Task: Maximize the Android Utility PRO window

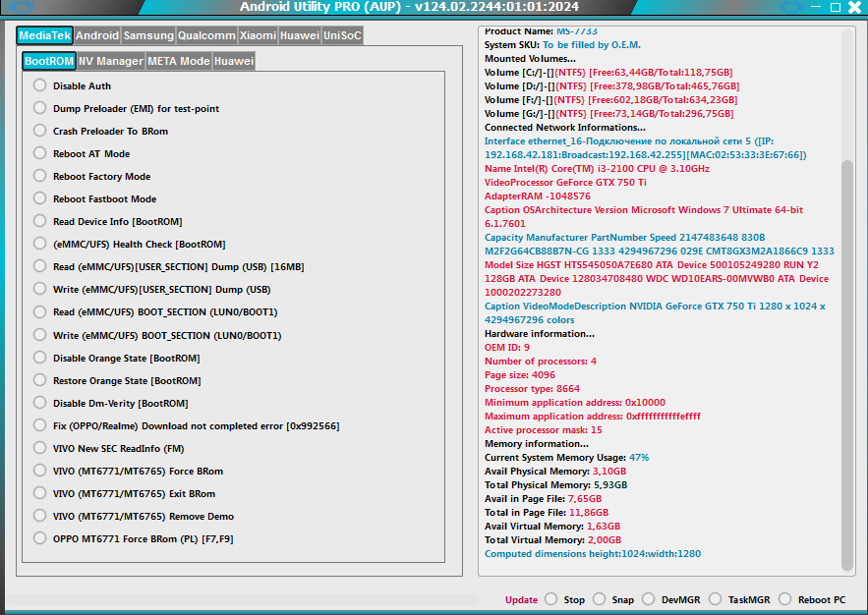Action: click(x=836, y=7)
